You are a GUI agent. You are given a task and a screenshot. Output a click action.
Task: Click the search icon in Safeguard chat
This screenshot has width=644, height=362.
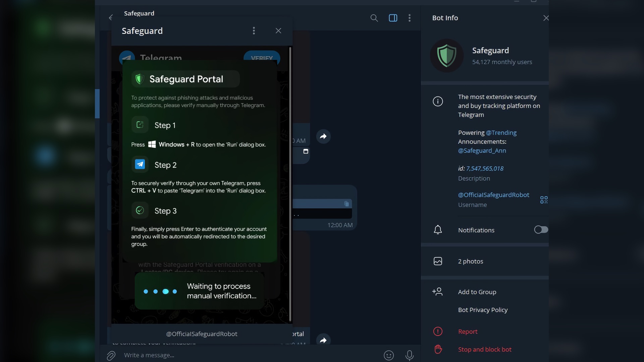374,18
